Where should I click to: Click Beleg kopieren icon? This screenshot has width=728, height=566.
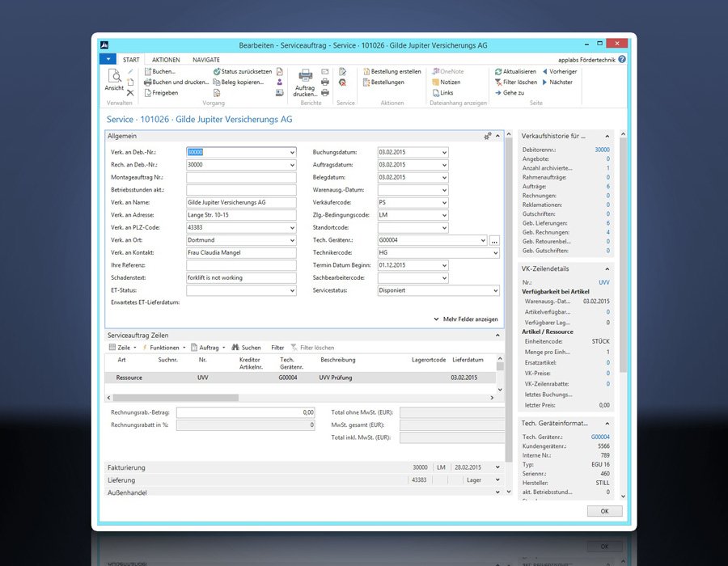[216, 82]
